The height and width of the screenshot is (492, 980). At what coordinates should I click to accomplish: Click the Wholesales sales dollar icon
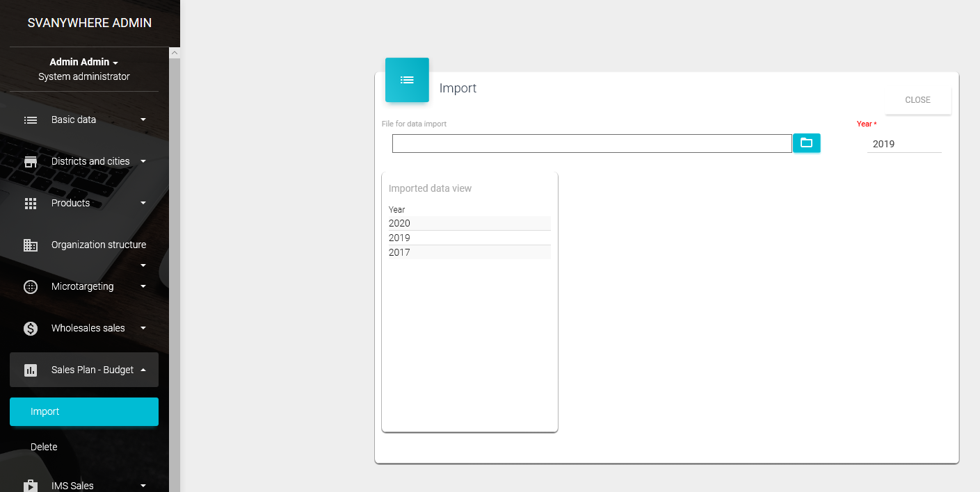click(x=31, y=328)
